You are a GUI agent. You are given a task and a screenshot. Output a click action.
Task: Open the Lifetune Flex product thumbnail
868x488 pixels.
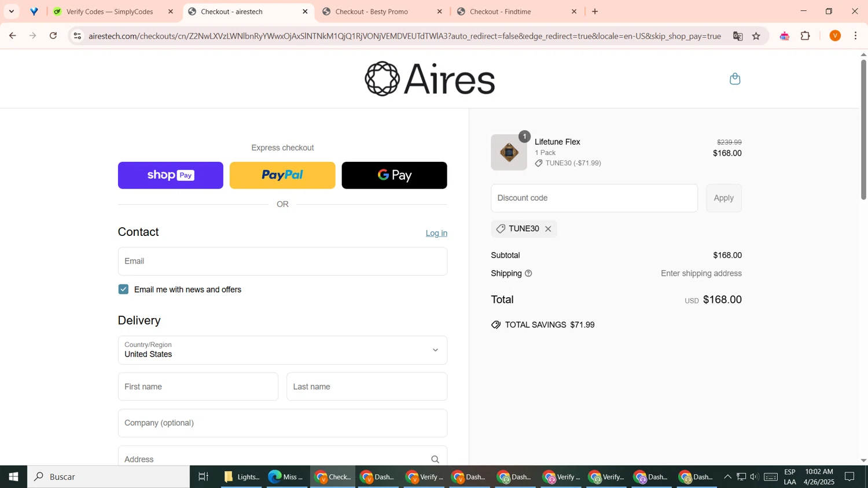509,153
